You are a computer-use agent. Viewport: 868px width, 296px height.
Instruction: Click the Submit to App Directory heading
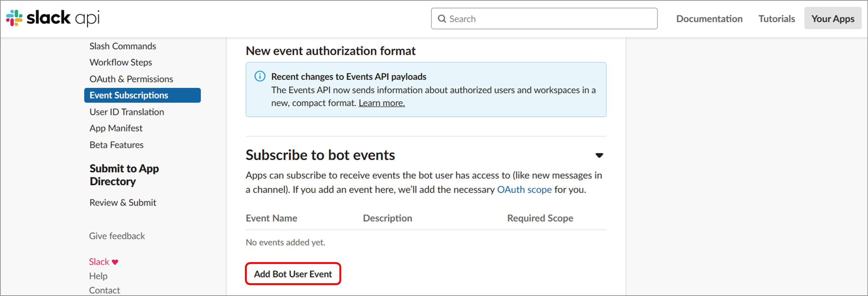(124, 175)
